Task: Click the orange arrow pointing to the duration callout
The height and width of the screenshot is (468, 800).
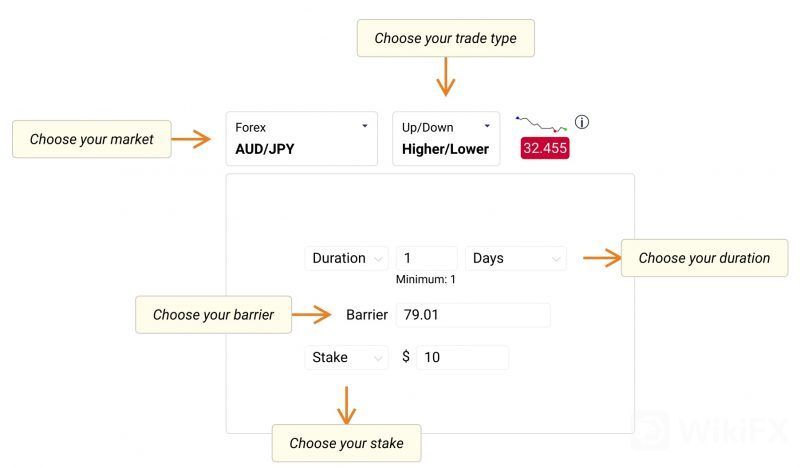Action: [599, 258]
